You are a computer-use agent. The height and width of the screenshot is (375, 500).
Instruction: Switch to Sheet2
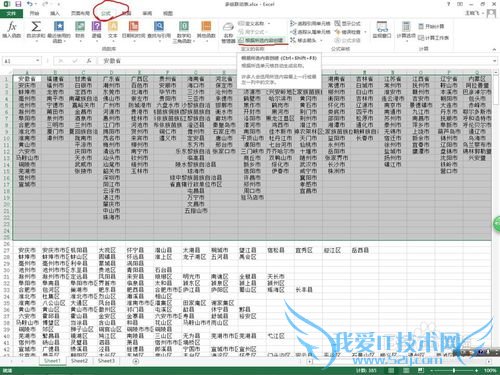click(79, 361)
